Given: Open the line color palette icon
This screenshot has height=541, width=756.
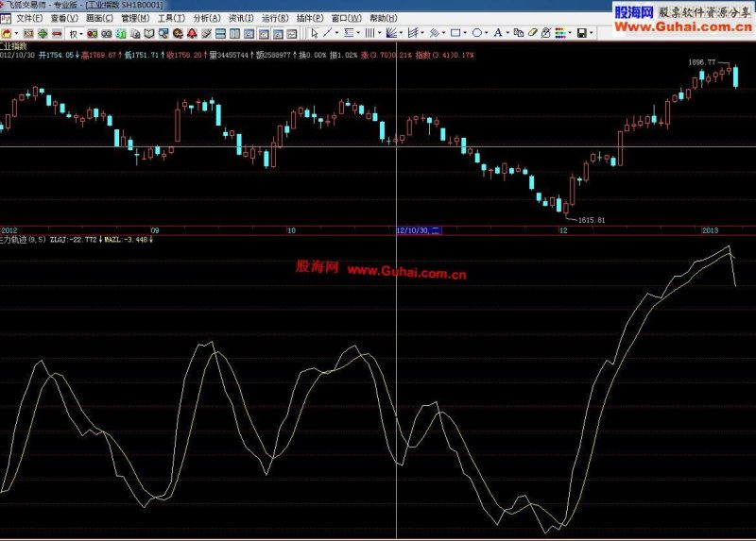Looking at the screenshot, I should pyautogui.click(x=559, y=33).
